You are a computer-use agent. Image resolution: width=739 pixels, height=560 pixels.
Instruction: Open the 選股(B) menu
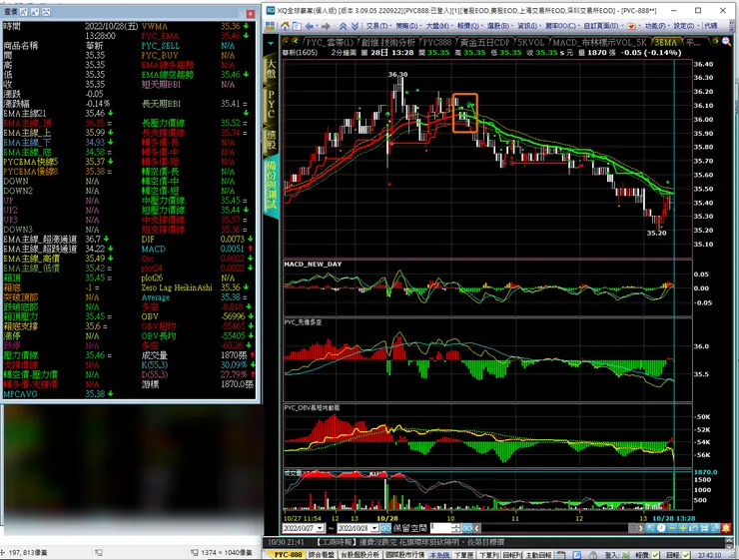tap(498, 26)
